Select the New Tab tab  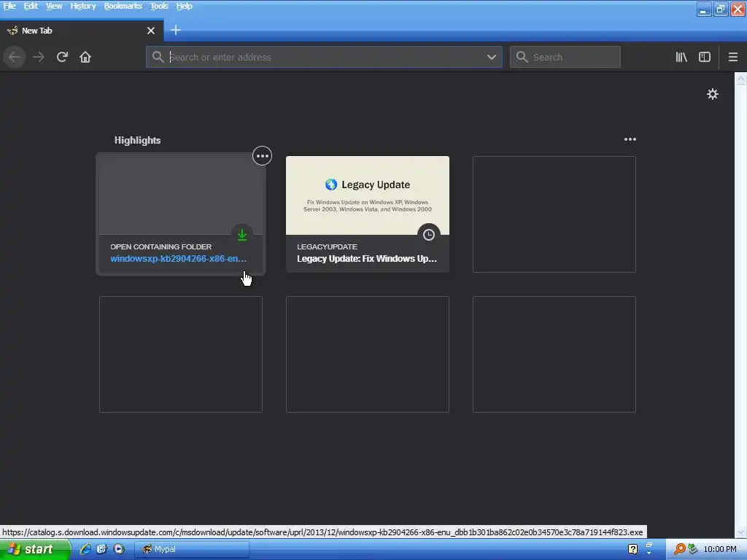(82, 31)
